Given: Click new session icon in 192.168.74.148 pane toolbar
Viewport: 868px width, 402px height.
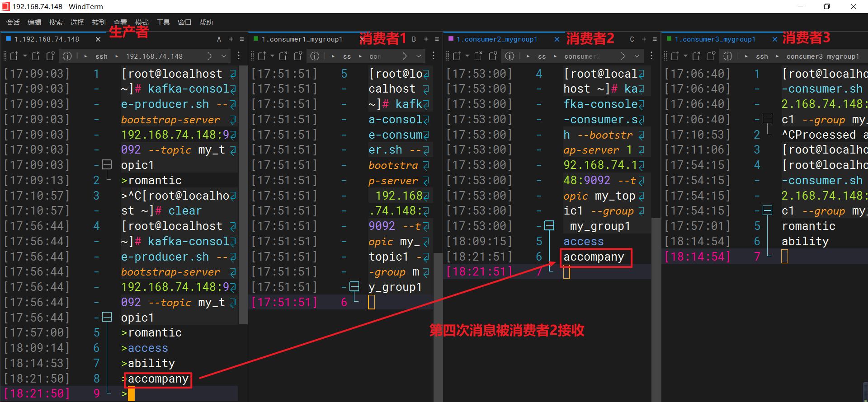Looking at the screenshot, I should pos(14,56).
